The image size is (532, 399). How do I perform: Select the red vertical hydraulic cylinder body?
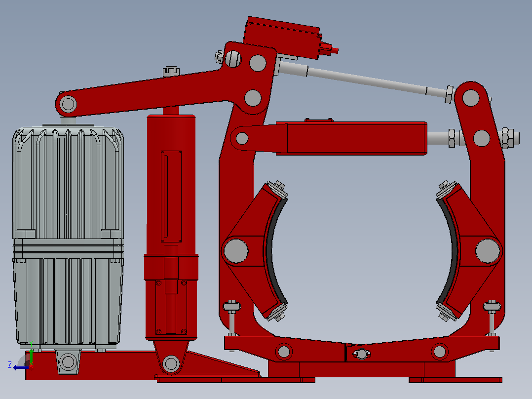(171, 228)
